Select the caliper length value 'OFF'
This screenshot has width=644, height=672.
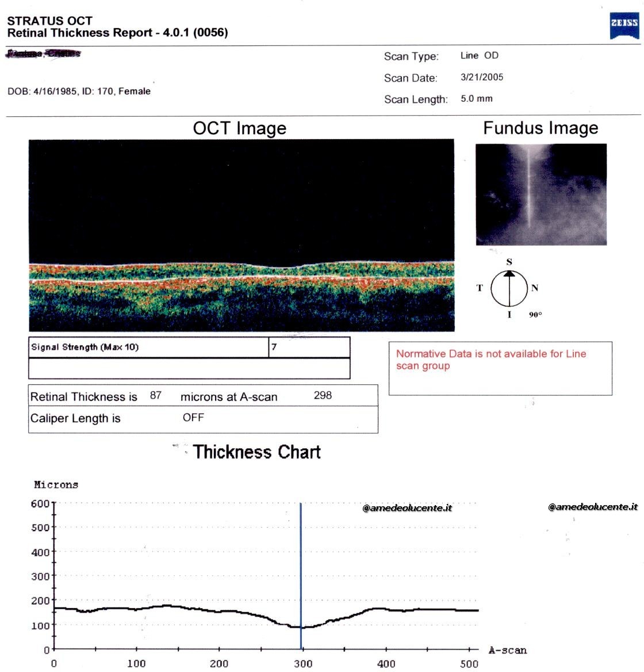(x=194, y=418)
